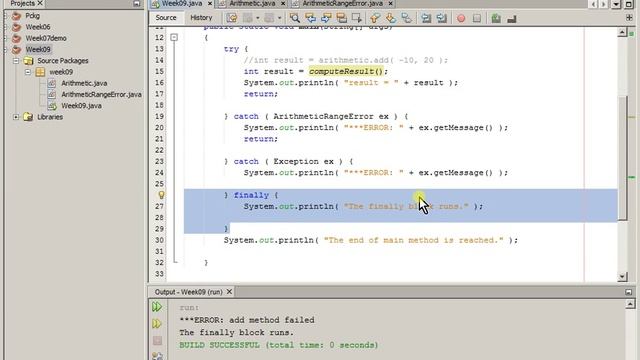640x360 pixels.
Task: Open the ArithmeticRangeError.java editor tab
Action: click(x=342, y=4)
